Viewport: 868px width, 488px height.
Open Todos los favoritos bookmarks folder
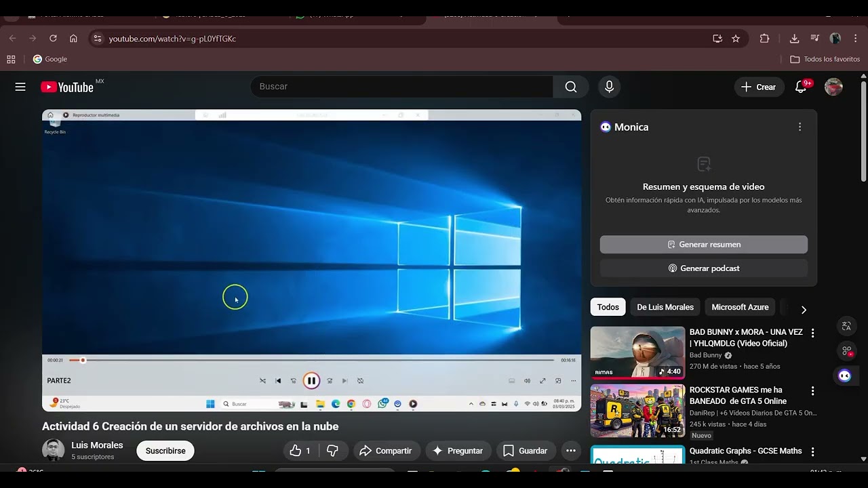tap(825, 59)
